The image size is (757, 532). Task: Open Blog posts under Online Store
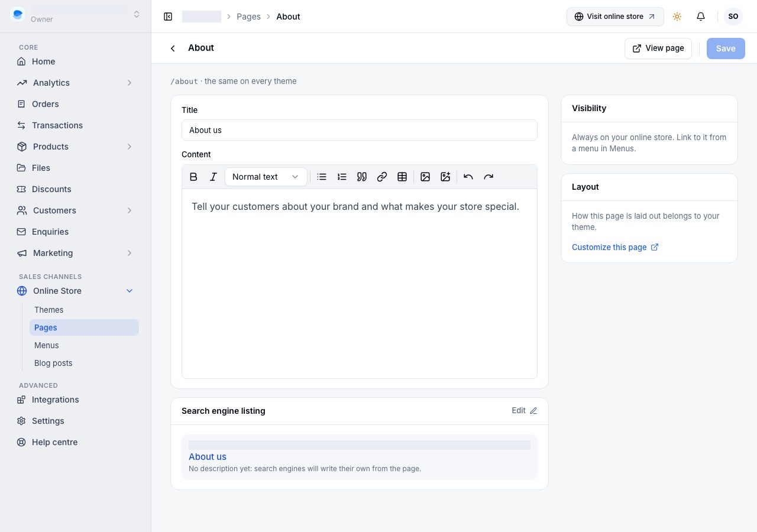(84, 363)
